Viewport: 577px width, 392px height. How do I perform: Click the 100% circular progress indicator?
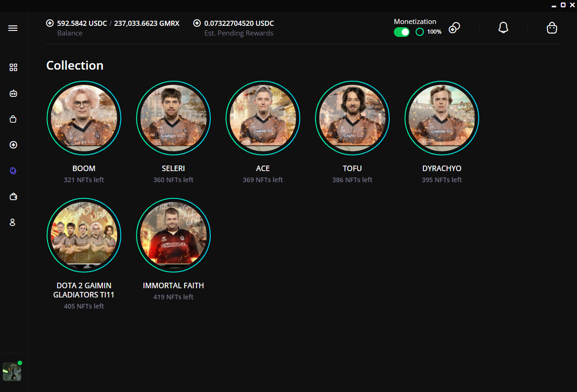click(x=420, y=32)
